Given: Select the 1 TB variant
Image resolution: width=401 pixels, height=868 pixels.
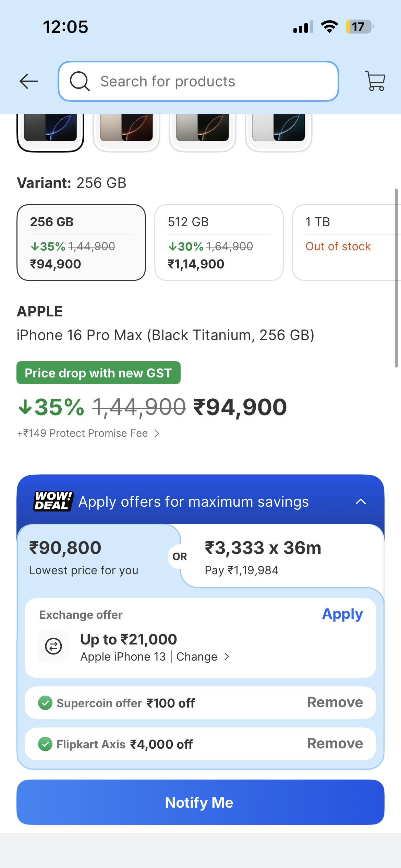Looking at the screenshot, I should tap(347, 243).
